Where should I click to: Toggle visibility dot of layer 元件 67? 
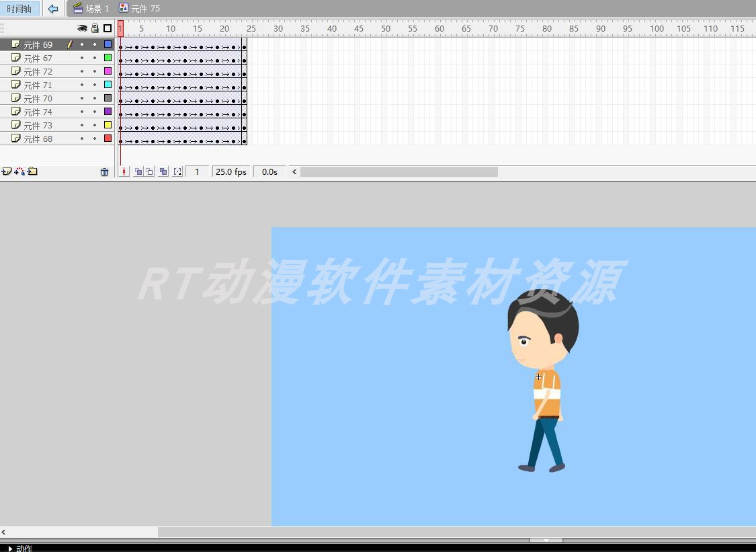pyautogui.click(x=82, y=58)
